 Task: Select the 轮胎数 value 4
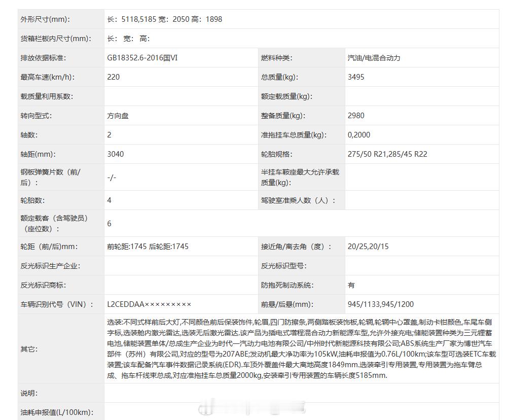(x=109, y=200)
